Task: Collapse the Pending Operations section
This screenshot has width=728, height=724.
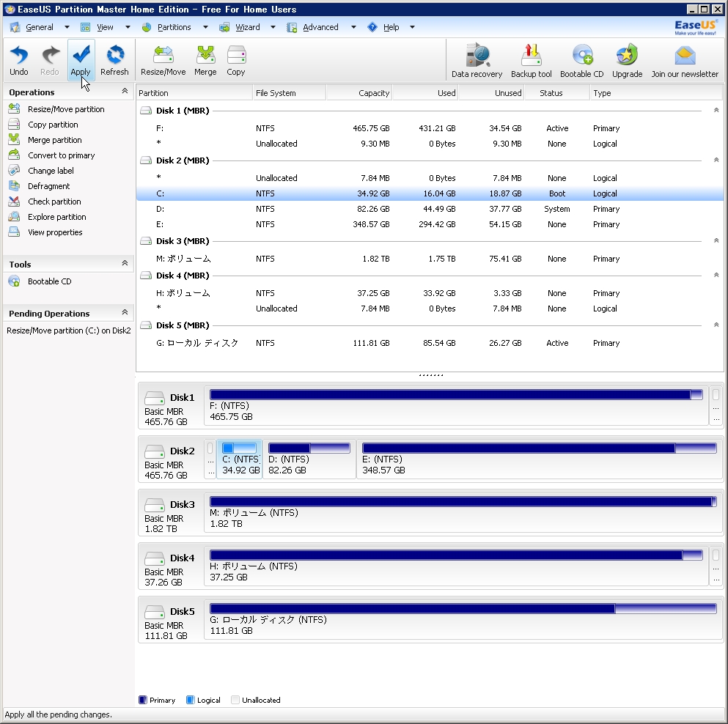Action: pyautogui.click(x=125, y=313)
